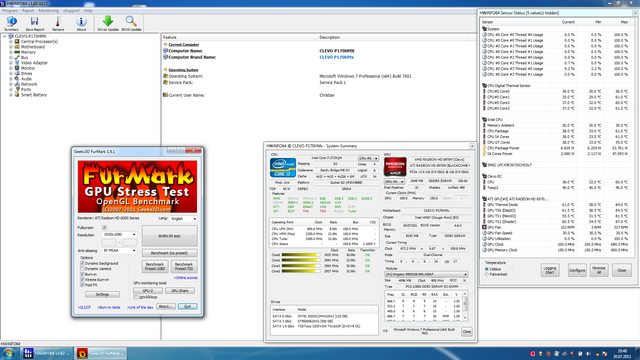
Task: Open FurMark Settings button
Action: [102, 294]
